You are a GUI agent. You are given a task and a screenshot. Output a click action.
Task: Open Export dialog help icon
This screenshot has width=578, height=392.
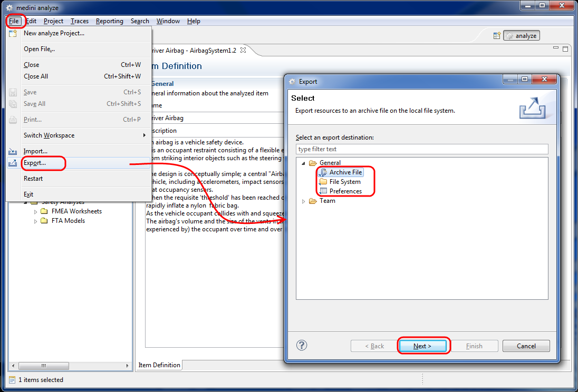click(302, 345)
